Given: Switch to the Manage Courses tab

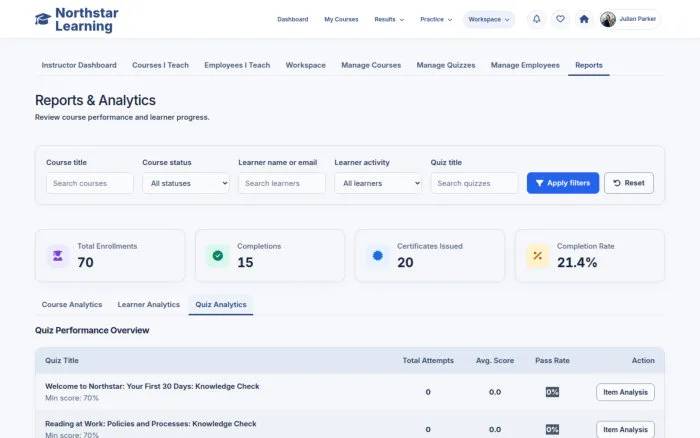Looking at the screenshot, I should coord(371,65).
